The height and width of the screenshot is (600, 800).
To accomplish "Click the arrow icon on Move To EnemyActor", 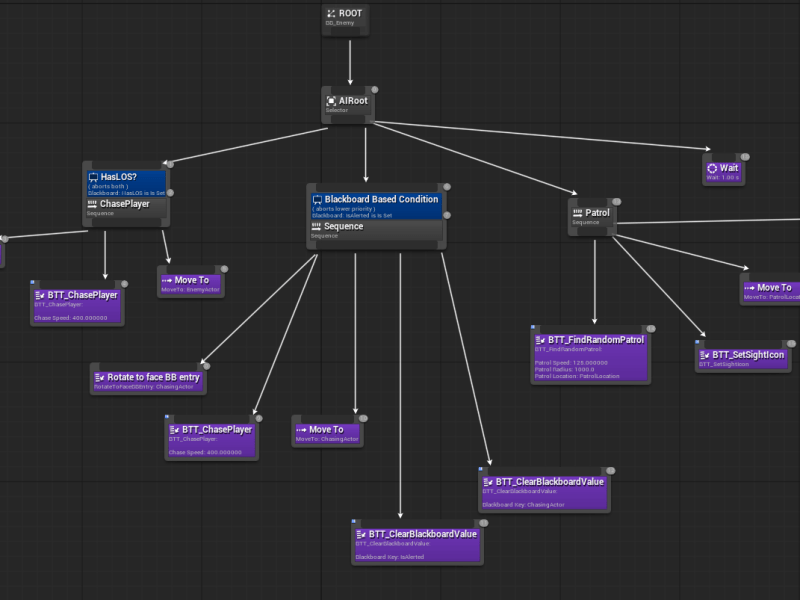I will pos(166,281).
